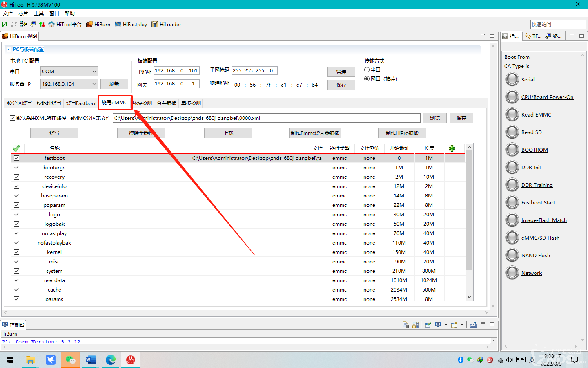Uncheck the bootargs partition checkbox
Image resolution: width=588 pixels, height=368 pixels.
point(16,167)
